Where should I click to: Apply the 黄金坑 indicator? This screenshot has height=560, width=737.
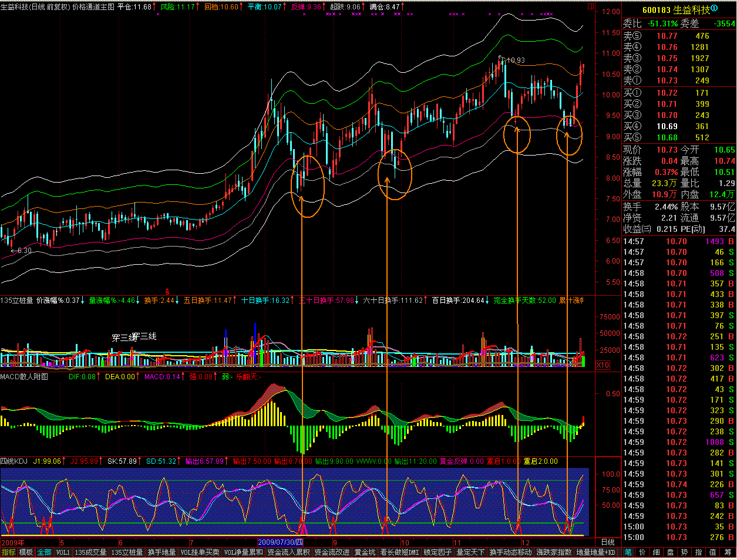coord(364,552)
